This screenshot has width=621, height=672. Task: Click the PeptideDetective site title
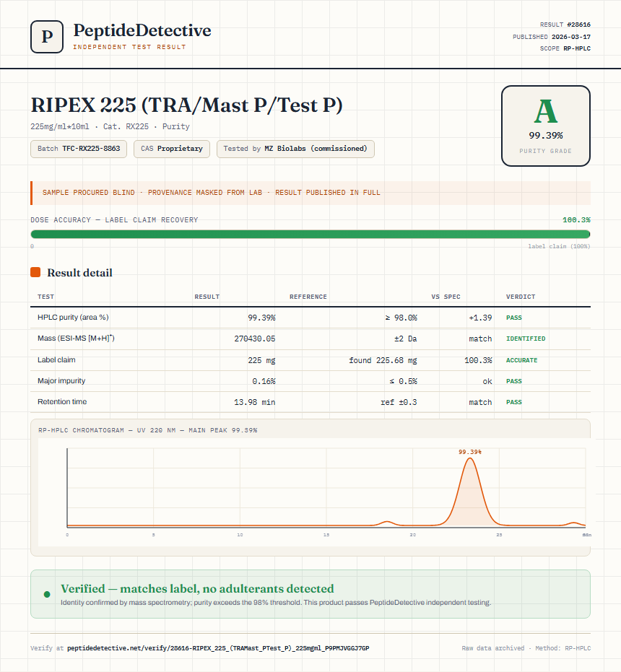[x=142, y=30]
